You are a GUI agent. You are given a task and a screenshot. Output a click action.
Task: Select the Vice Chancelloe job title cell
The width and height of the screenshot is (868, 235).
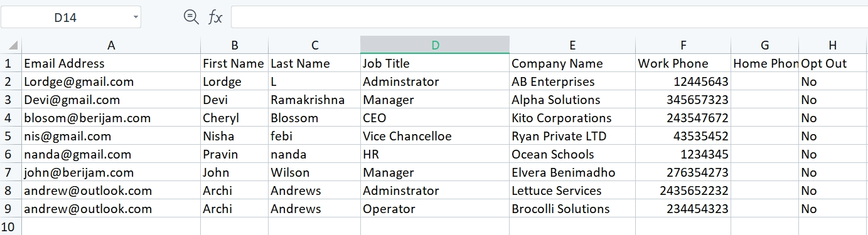[435, 136]
